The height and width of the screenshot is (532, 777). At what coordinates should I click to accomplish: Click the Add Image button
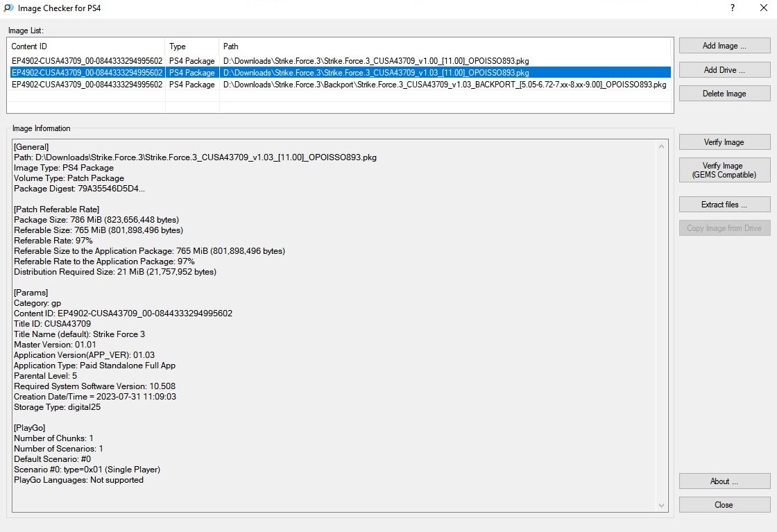[x=724, y=46]
